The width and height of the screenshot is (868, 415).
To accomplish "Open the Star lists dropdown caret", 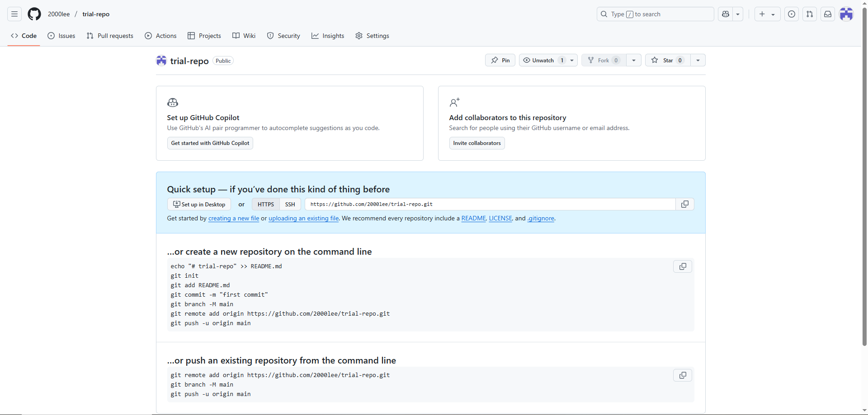I will pos(698,60).
